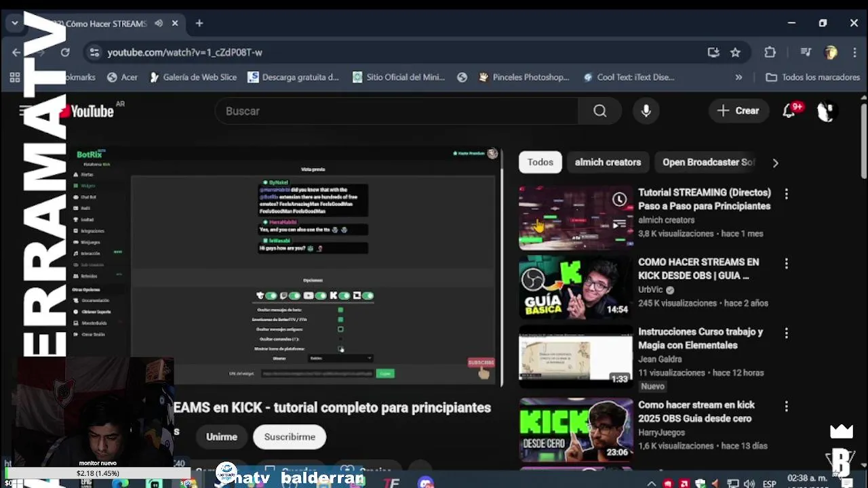The height and width of the screenshot is (488, 868).
Task: Open options for Instrucciones Curso trabajo video
Action: click(786, 333)
